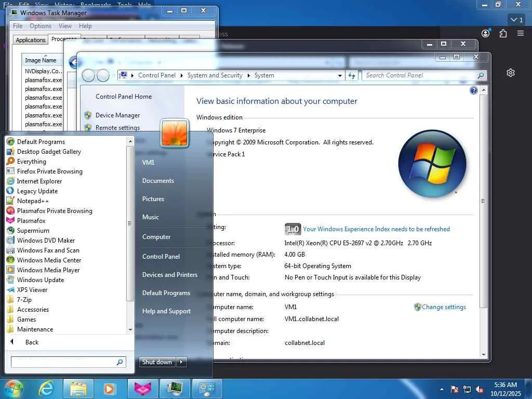This screenshot has height=399, width=532.
Task: Go to Control Panel Home
Action: [124, 97]
